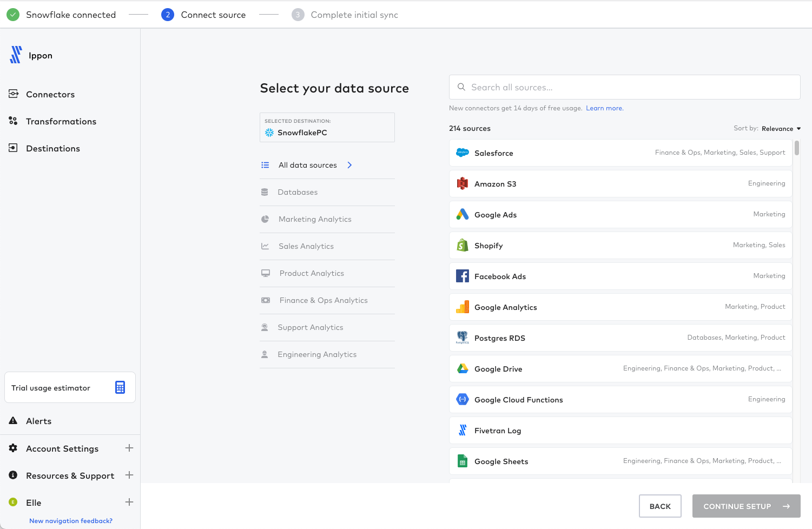Choose Amazon S3 source row
The height and width of the screenshot is (529, 812).
click(x=620, y=184)
